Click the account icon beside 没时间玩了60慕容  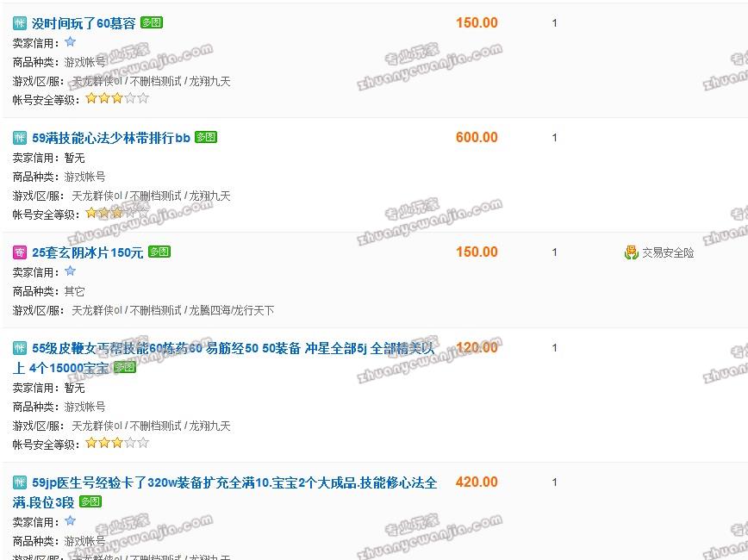[x=20, y=23]
